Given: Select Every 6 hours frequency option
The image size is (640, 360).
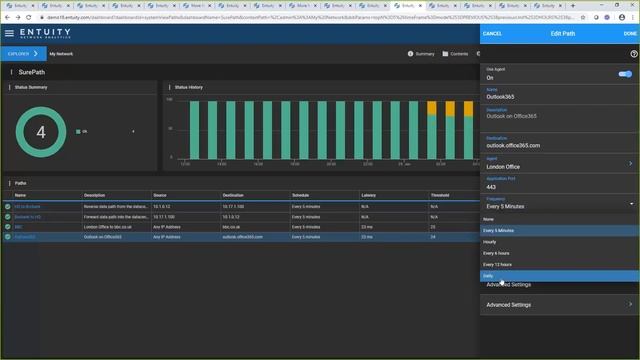Looking at the screenshot, I should (x=559, y=253).
